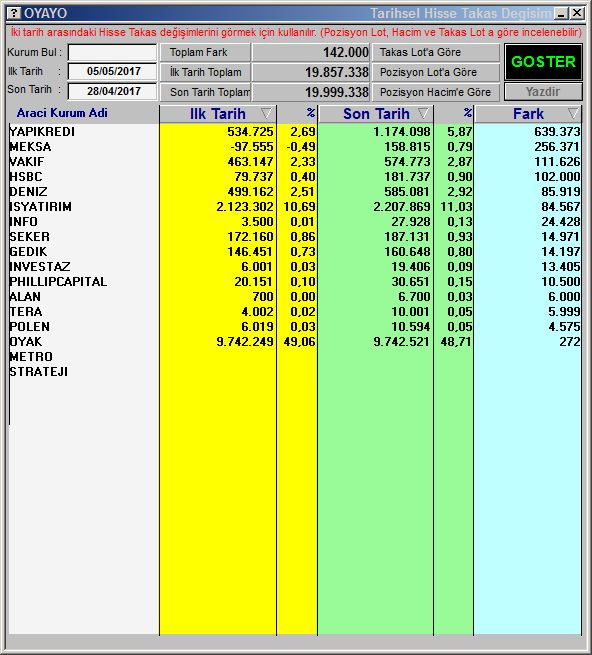Select Takas Lot'a Göre option
Viewport: 592px width, 655px height.
tap(436, 52)
